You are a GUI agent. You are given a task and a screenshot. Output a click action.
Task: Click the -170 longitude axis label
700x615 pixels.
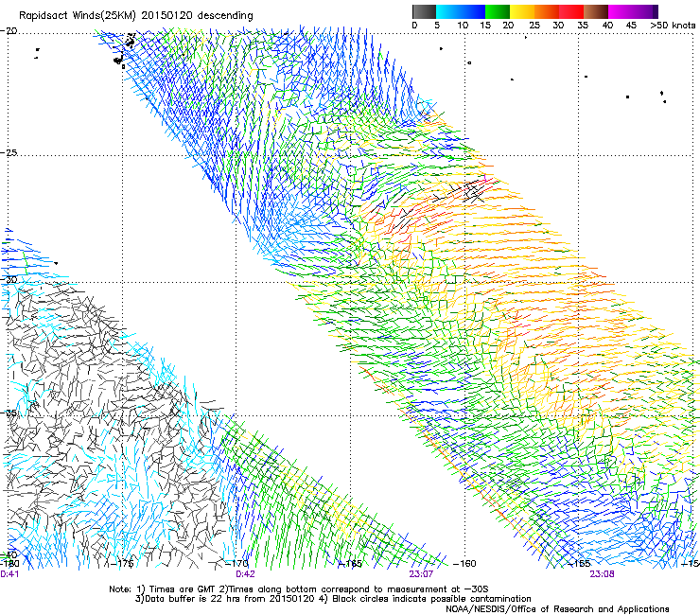coord(236,563)
